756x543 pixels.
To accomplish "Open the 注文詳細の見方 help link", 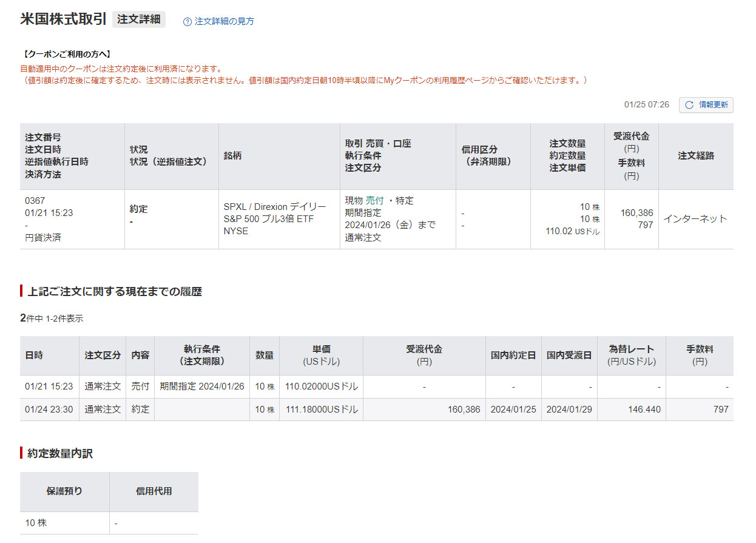I will 224,22.
